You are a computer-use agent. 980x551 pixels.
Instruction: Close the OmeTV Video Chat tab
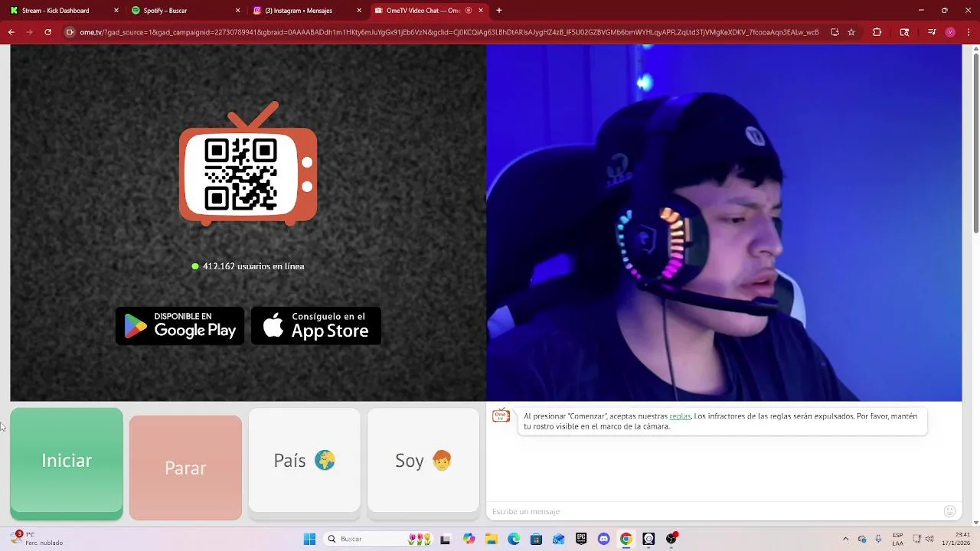(481, 11)
